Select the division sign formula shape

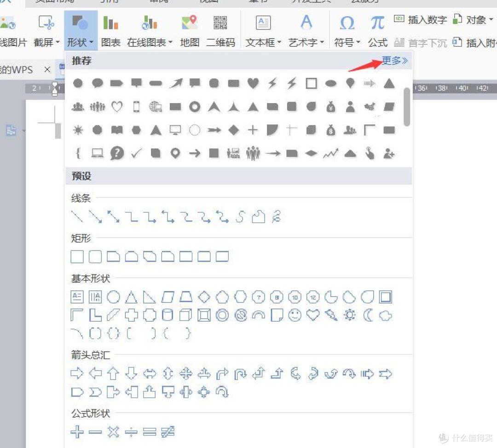click(131, 431)
